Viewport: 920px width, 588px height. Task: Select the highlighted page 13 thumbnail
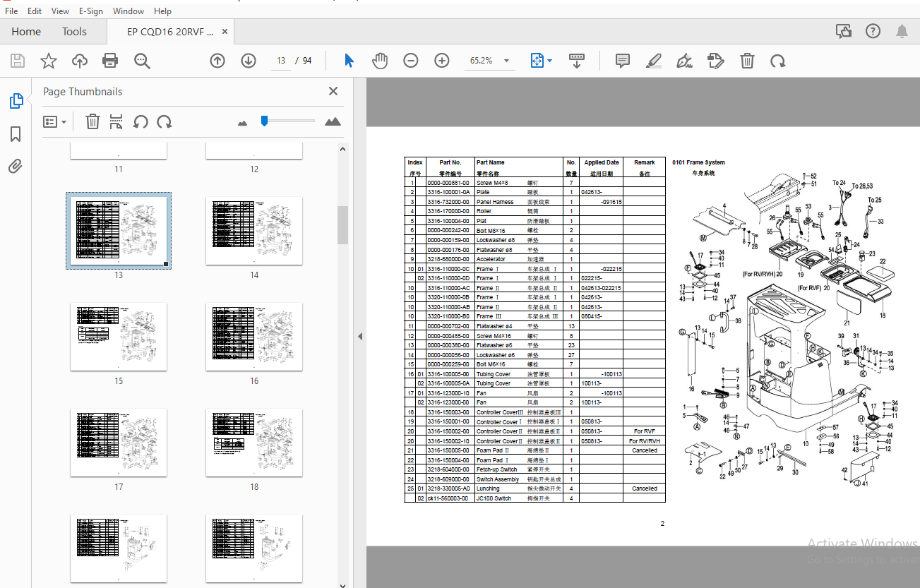click(119, 231)
